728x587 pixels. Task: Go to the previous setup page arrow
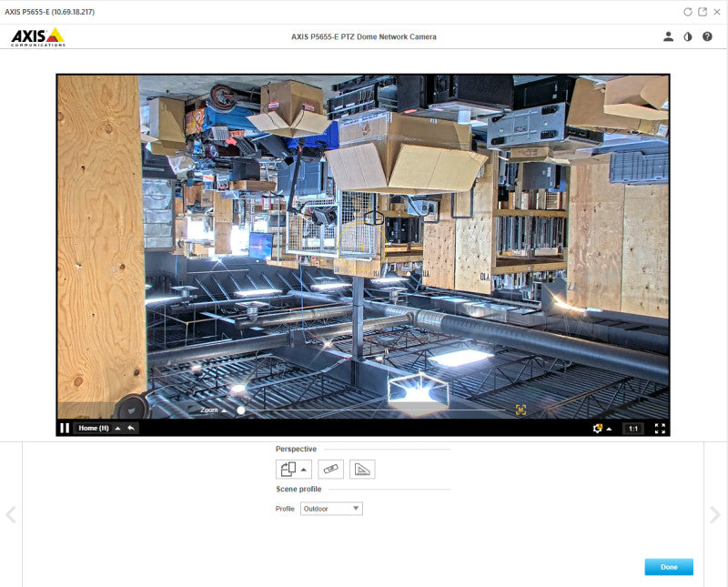click(x=11, y=514)
